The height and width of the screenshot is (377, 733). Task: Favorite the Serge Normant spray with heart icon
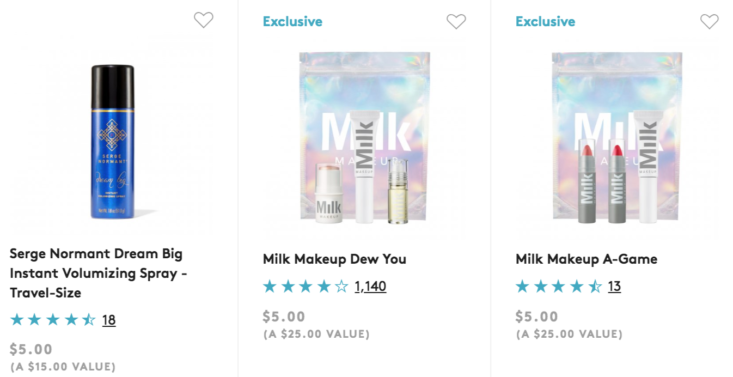click(x=203, y=20)
